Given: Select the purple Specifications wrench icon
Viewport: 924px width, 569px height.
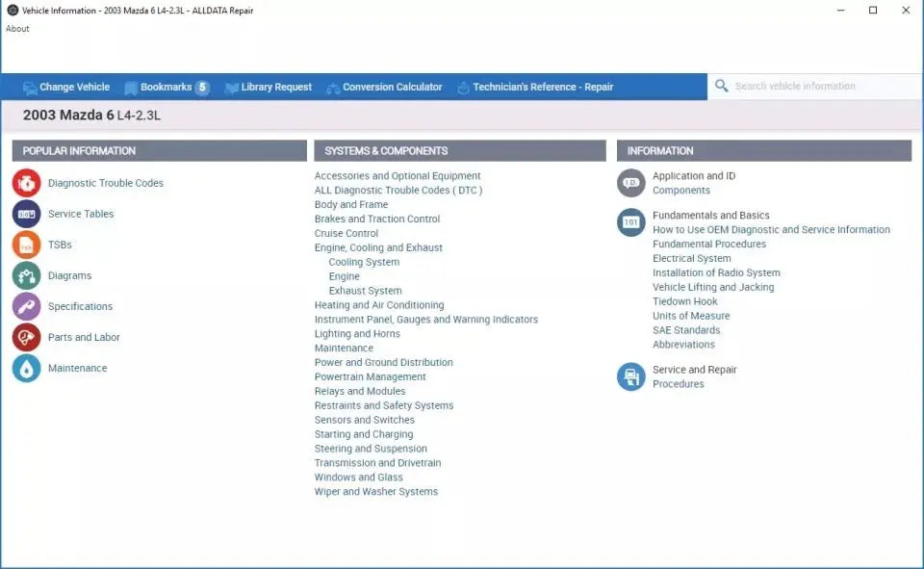Looking at the screenshot, I should click(x=27, y=306).
